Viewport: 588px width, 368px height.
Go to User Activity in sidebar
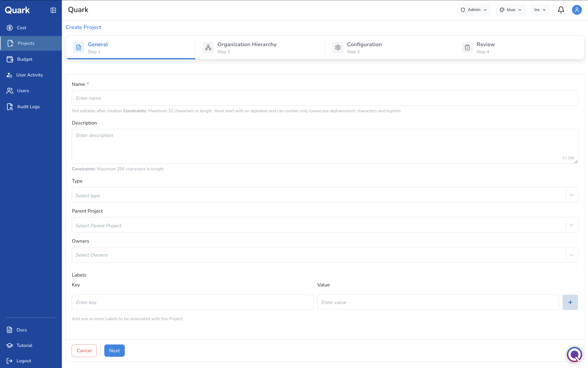pos(31,75)
